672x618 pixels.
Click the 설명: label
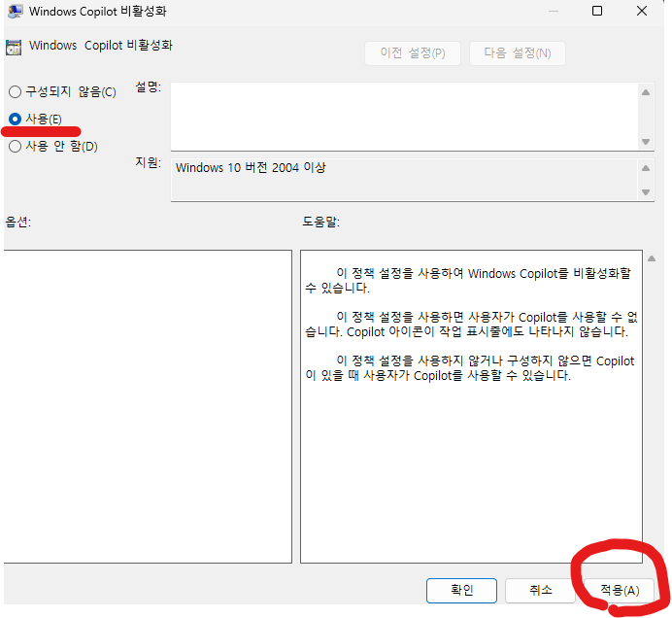click(148, 87)
